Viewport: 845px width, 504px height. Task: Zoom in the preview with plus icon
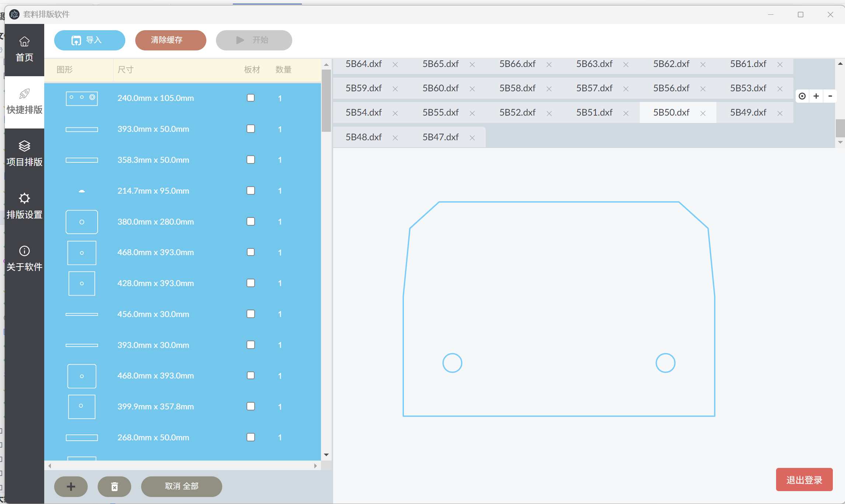tap(816, 96)
